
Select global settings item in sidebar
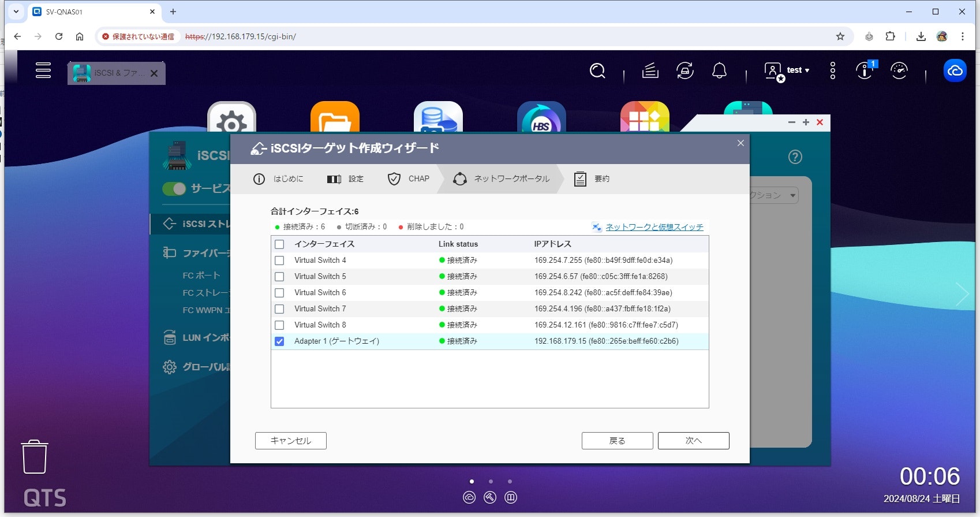196,367
